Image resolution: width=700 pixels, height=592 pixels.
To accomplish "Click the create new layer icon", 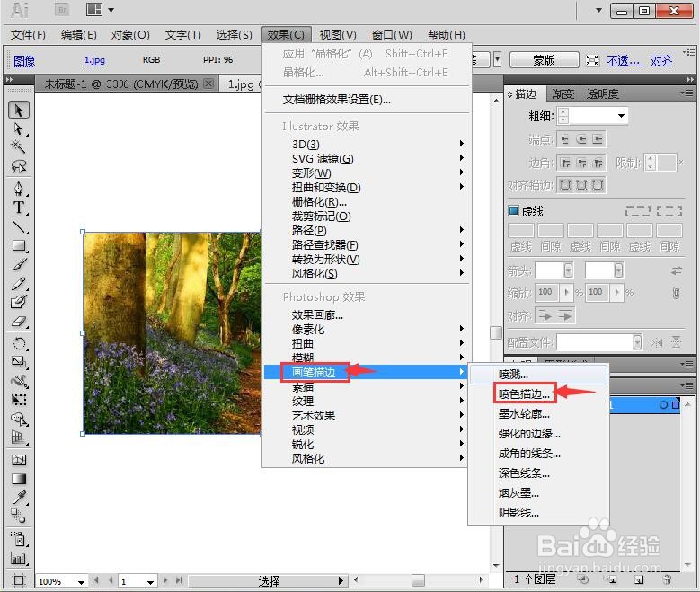I will (x=639, y=579).
